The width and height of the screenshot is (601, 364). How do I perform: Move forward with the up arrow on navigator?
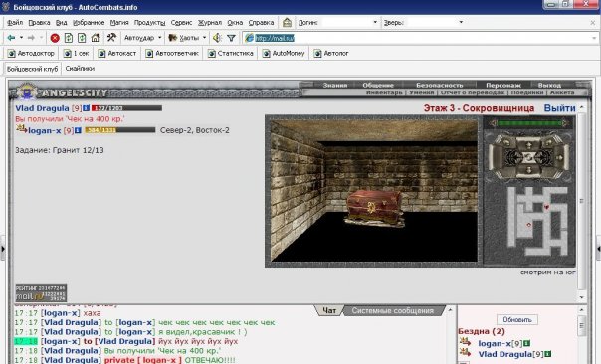528,145
